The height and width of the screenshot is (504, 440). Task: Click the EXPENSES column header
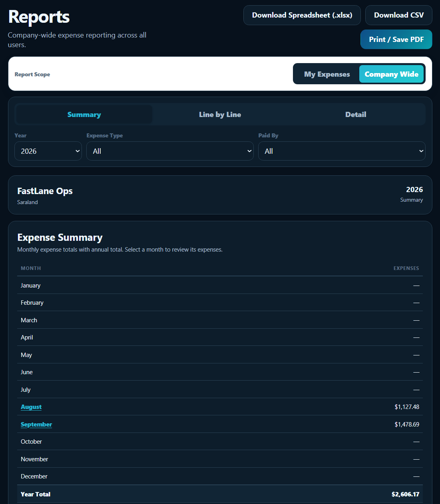point(406,268)
